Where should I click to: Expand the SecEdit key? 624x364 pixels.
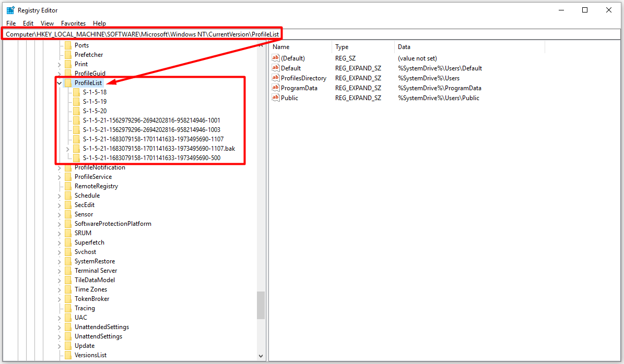coord(60,205)
